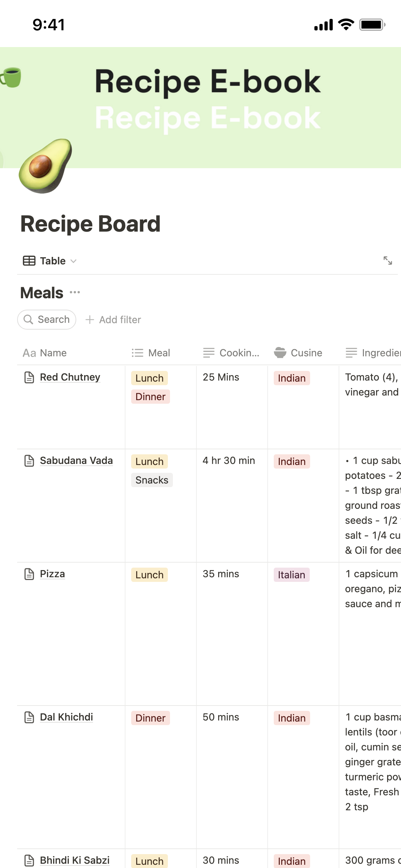Click the avocado page icon
401x868 pixels.
click(45, 166)
